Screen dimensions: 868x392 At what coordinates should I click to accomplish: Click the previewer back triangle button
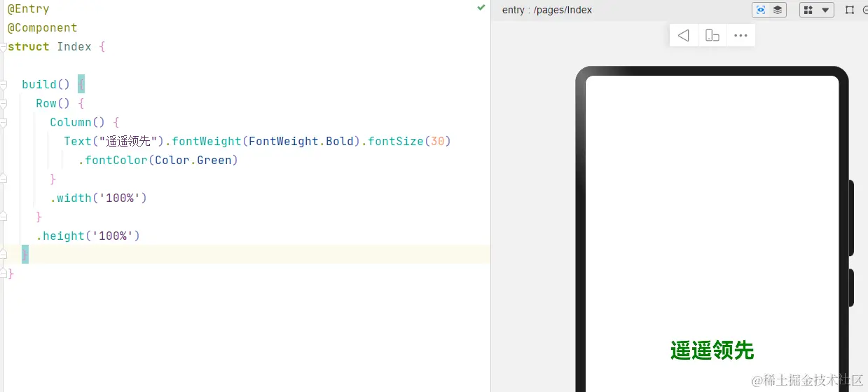click(x=684, y=35)
